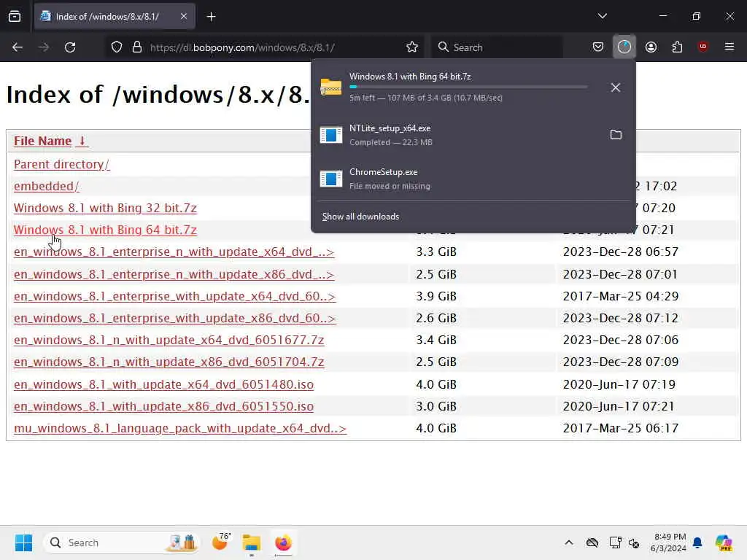Download enterprise_with_update_x86_dvd_60 file
The height and width of the screenshot is (560, 747).
[x=175, y=318]
